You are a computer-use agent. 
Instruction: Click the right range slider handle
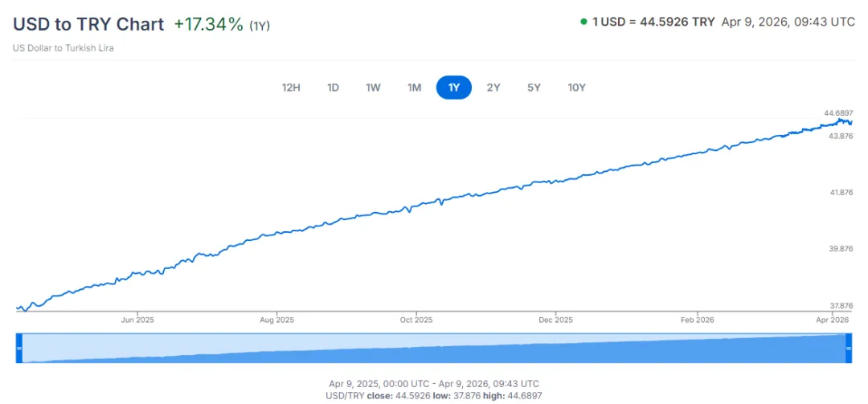tap(848, 348)
